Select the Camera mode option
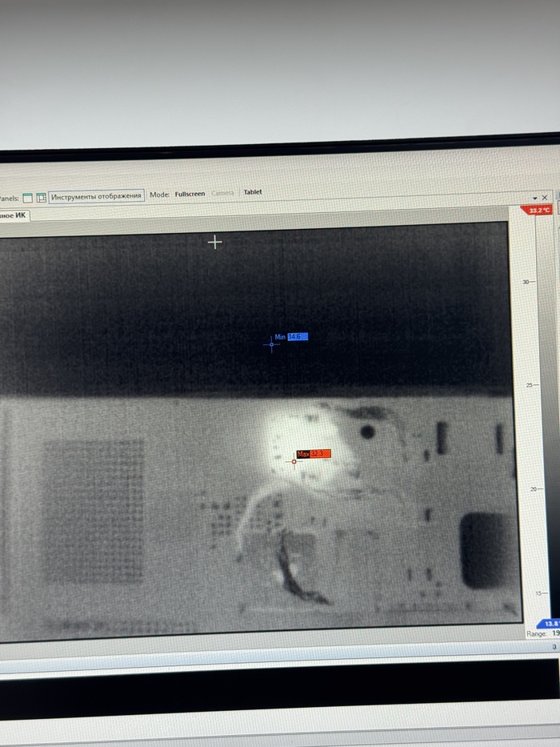 (x=222, y=194)
